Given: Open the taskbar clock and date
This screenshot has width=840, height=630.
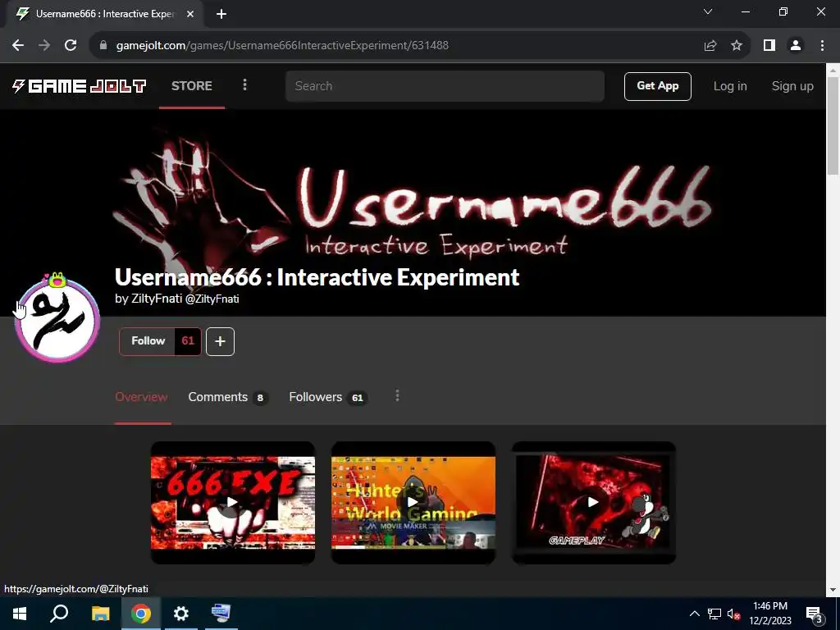Looking at the screenshot, I should tap(770, 614).
